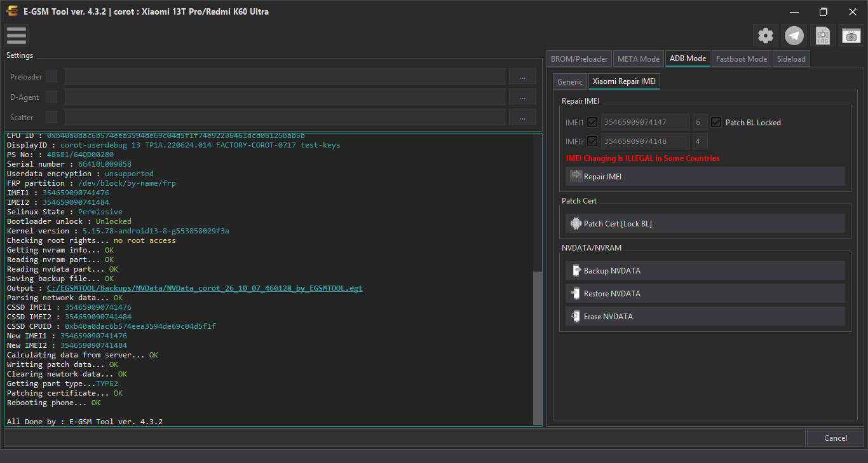The image size is (868, 463).
Task: Switch to the META Mode tab
Action: [x=639, y=59]
